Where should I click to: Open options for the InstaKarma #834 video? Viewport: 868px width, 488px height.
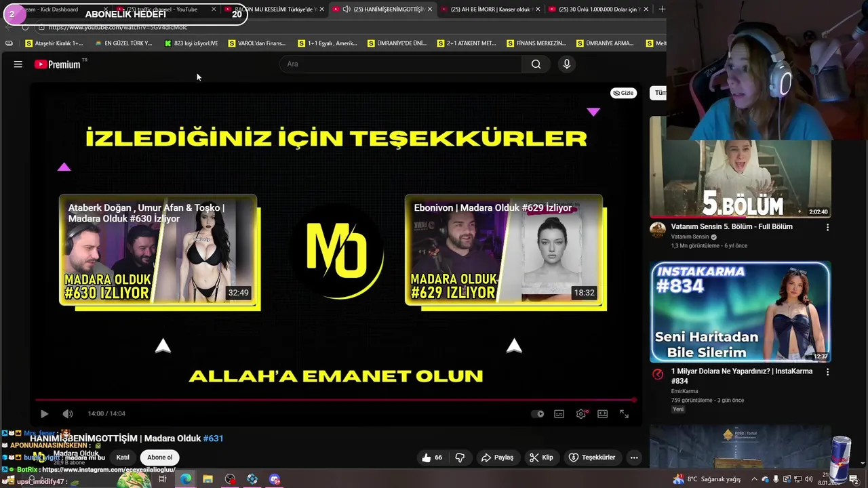point(827,372)
